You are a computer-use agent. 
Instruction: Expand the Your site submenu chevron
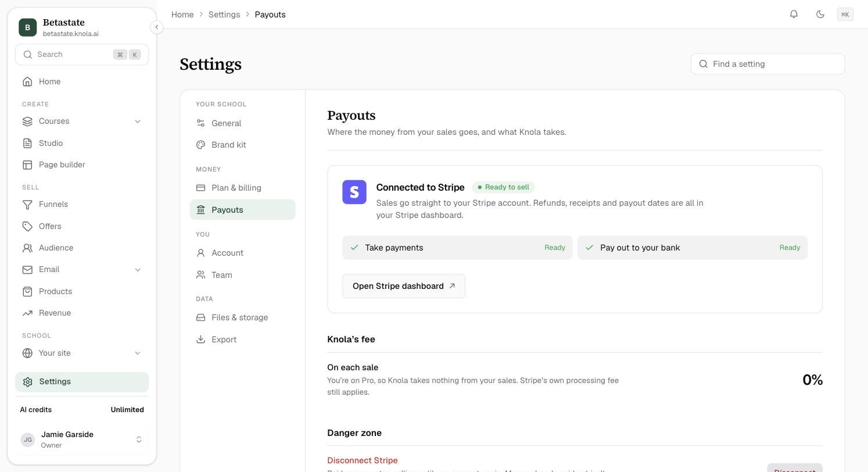tap(138, 353)
